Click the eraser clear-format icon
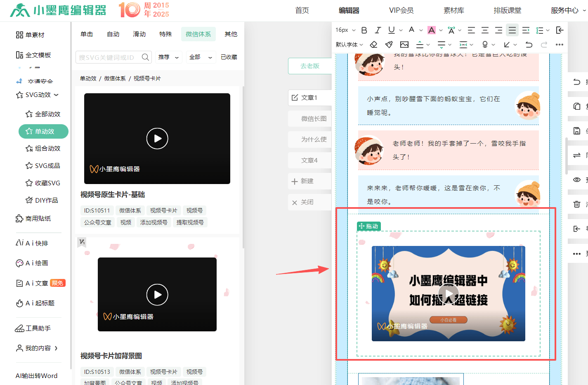 point(373,45)
